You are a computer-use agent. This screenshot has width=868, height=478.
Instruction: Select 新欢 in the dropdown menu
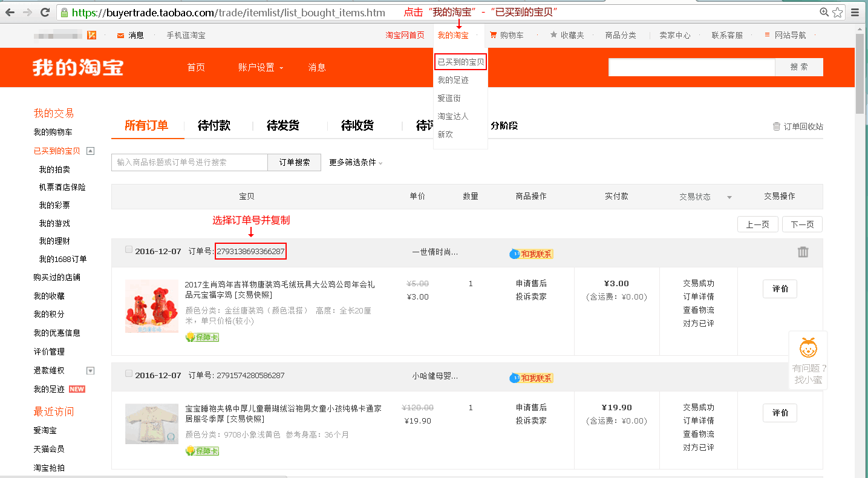pos(445,134)
